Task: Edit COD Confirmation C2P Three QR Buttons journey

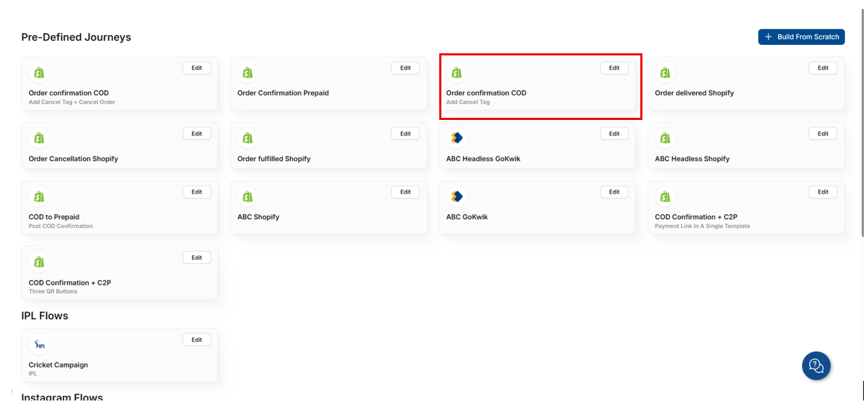Action: [x=197, y=257]
